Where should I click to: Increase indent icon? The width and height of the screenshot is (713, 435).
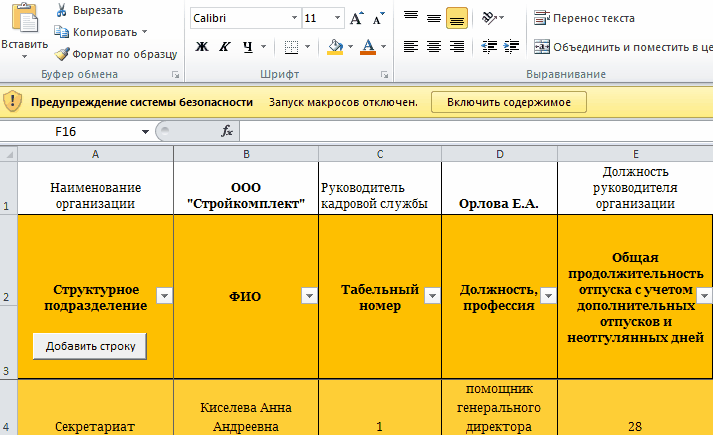[x=512, y=46]
